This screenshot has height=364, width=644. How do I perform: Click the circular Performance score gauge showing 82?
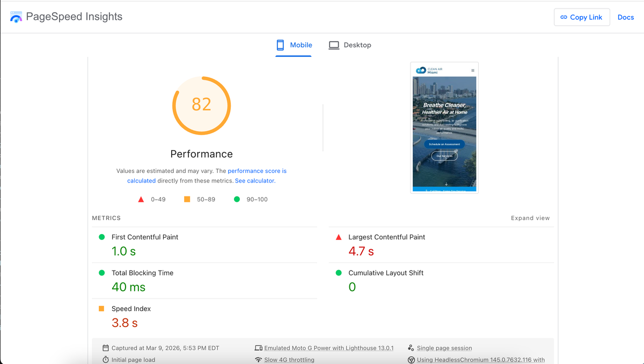[x=201, y=105]
